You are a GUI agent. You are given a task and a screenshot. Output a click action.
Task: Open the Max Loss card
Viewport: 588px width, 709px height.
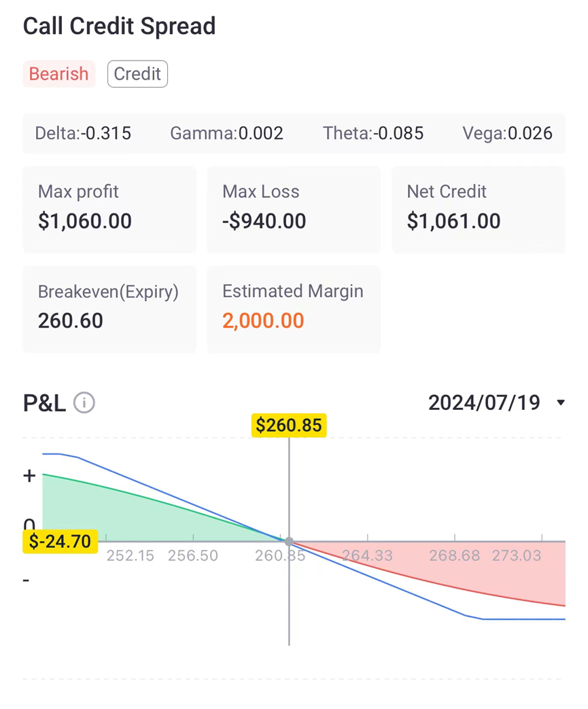[294, 209]
